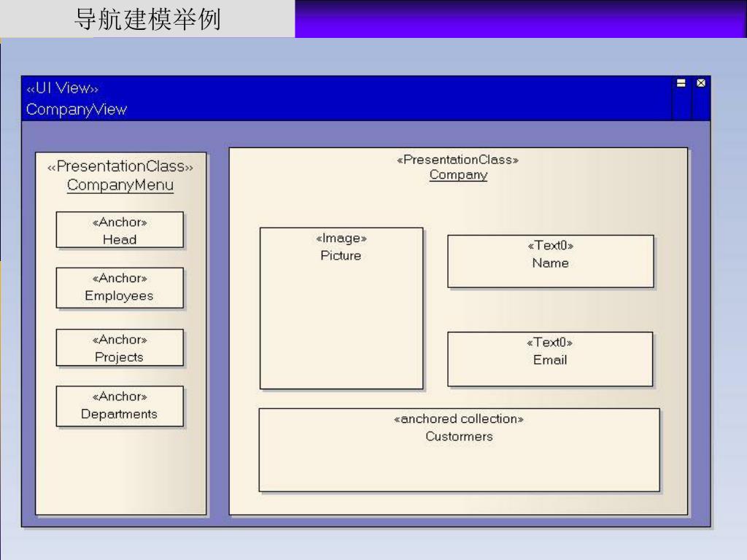This screenshot has height=560, width=747.
Task: Select the Head anchor box
Action: click(x=120, y=230)
